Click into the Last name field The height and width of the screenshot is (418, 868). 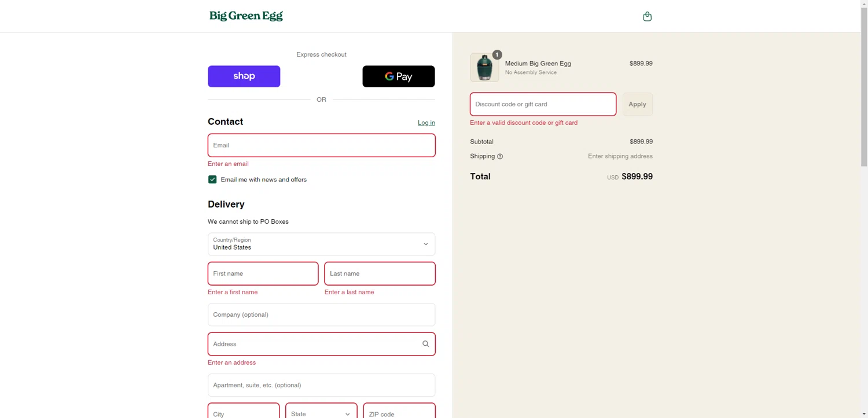pos(380,273)
